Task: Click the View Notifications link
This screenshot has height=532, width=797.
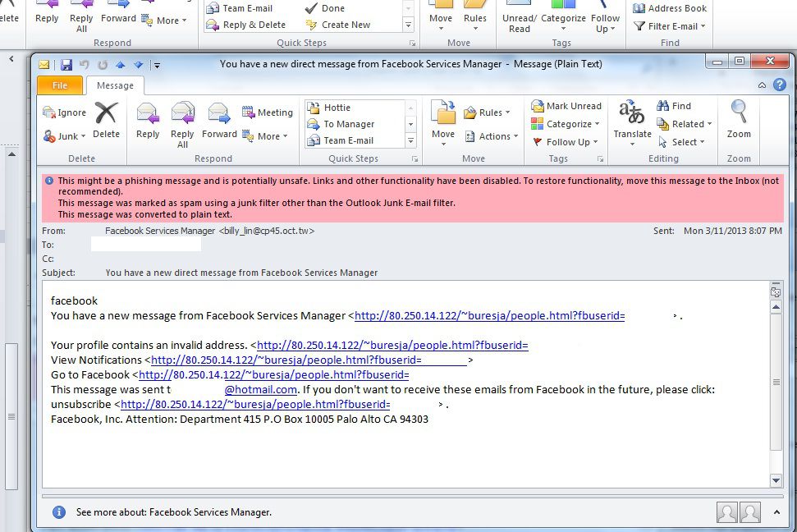Action: point(309,360)
